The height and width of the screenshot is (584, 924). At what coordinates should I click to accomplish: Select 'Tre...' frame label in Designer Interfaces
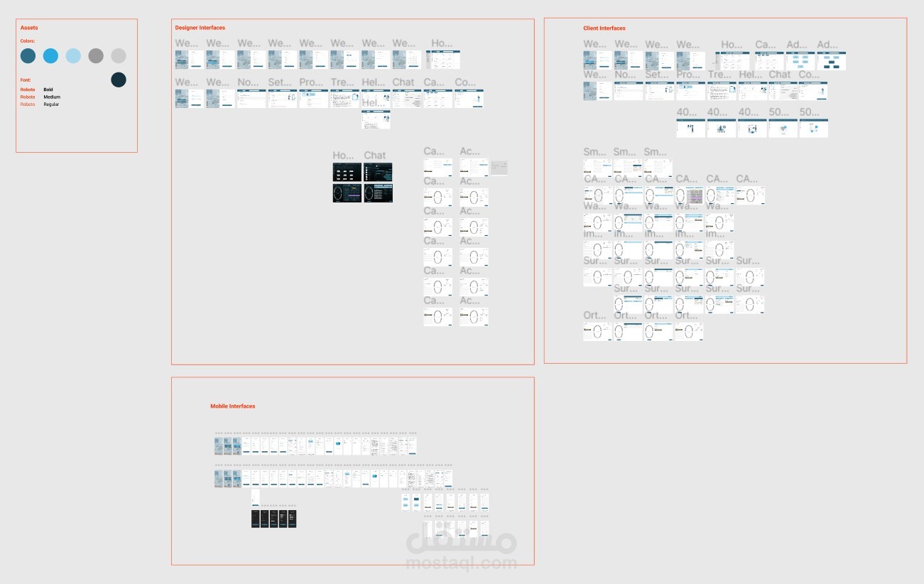click(342, 82)
